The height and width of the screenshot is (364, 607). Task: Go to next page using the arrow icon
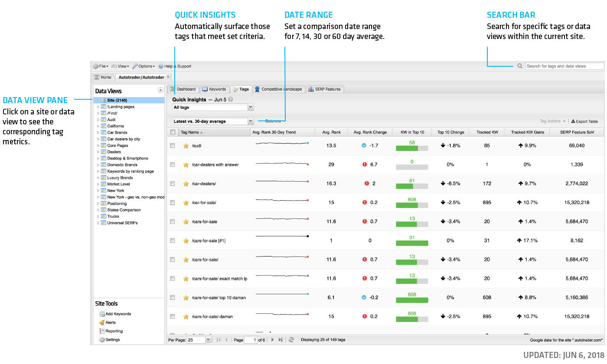tap(272, 340)
